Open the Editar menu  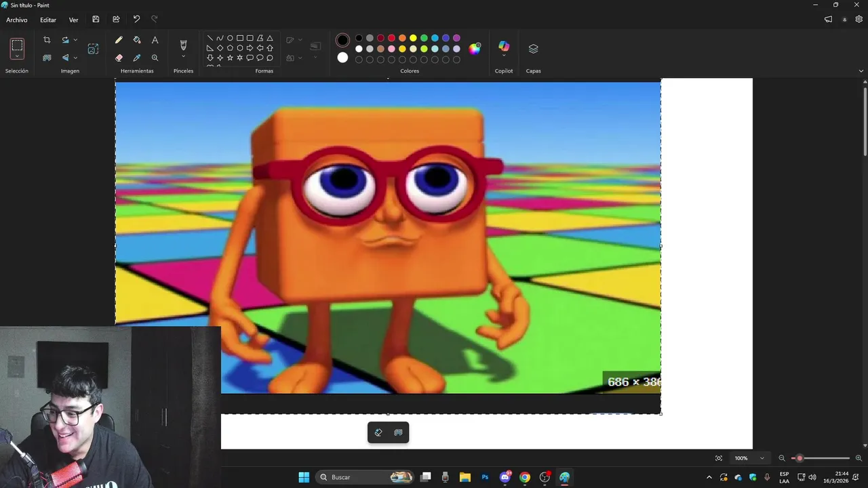point(48,20)
